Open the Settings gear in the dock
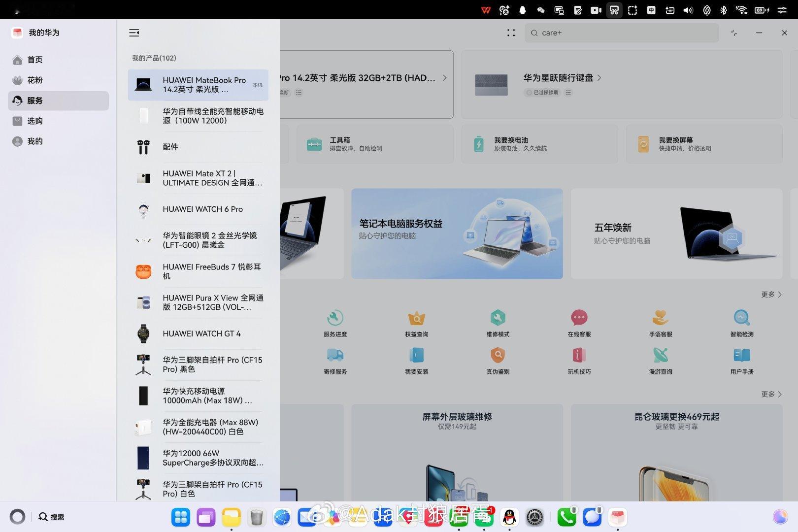Screen dimensions: 798x532 coord(535,517)
